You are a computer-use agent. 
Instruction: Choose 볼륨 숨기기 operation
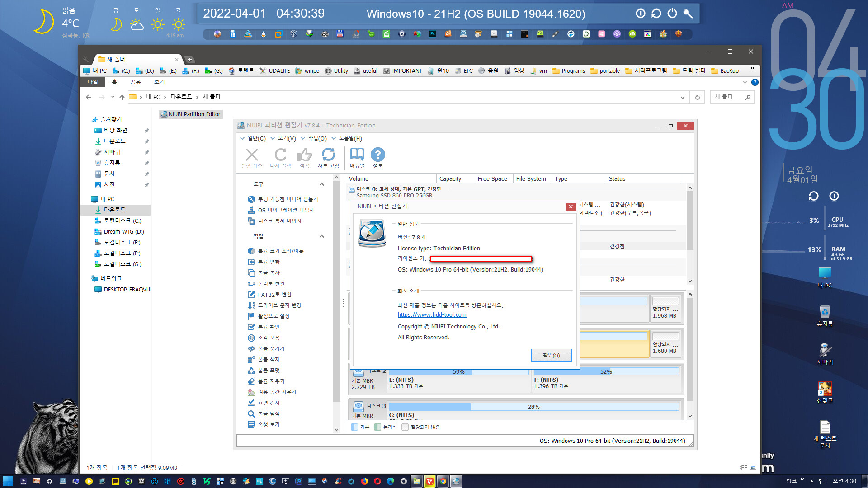point(266,349)
